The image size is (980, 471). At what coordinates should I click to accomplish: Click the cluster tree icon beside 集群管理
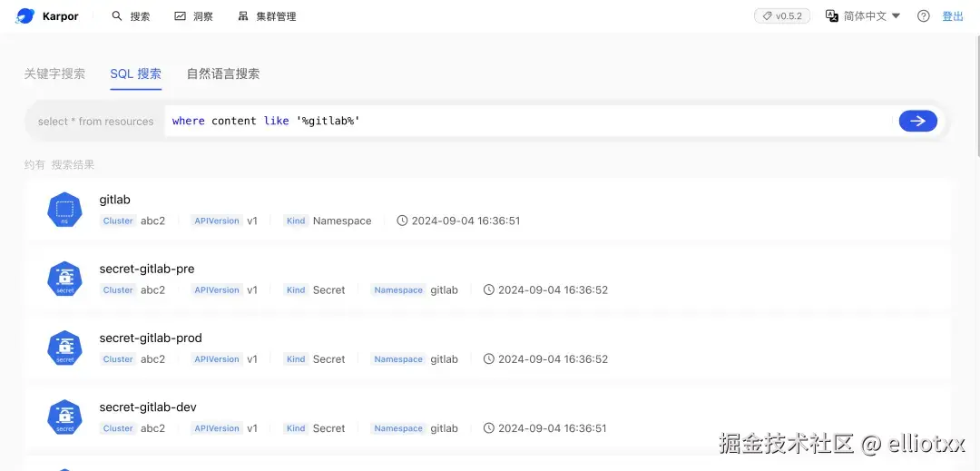click(x=243, y=16)
